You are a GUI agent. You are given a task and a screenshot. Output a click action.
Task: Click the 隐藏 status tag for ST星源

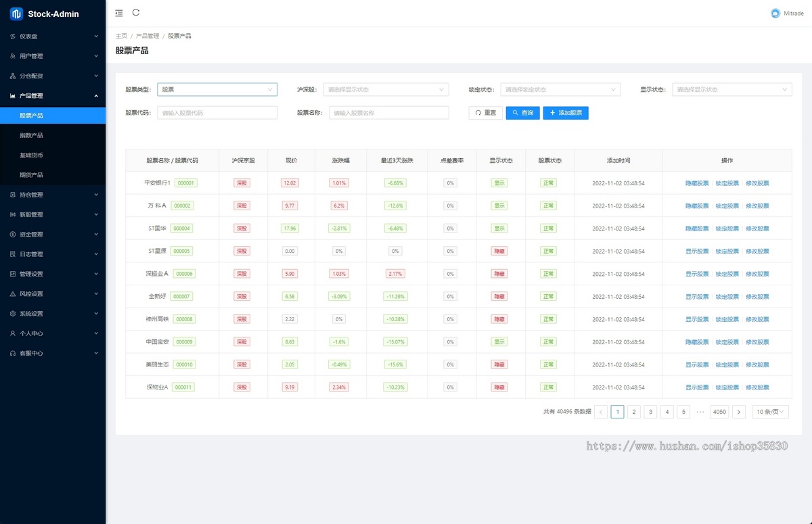tap(499, 252)
